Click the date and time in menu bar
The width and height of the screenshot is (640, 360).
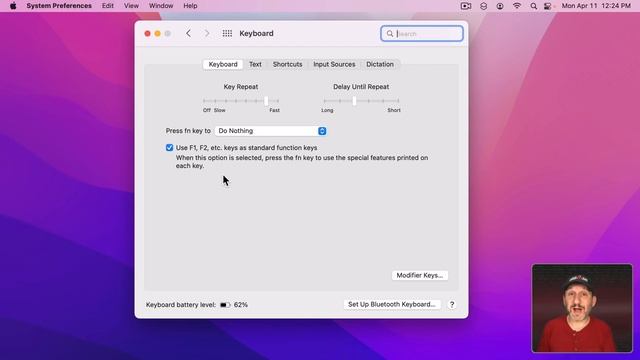click(x=596, y=6)
